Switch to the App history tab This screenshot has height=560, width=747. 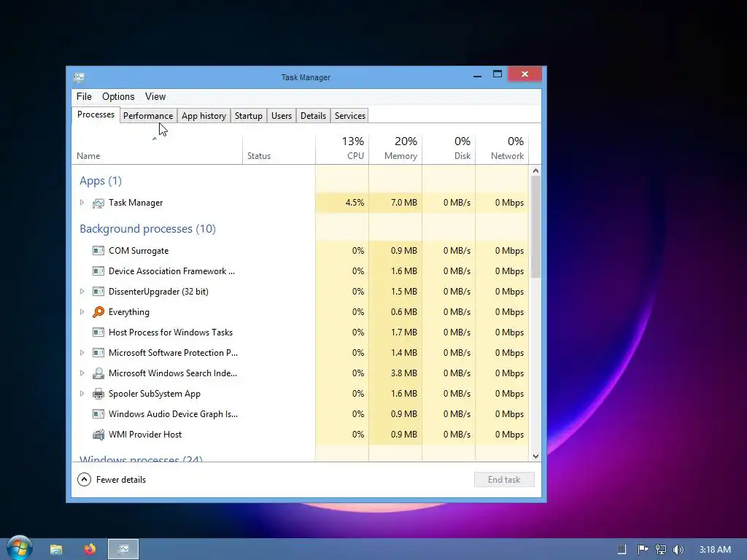[204, 116]
